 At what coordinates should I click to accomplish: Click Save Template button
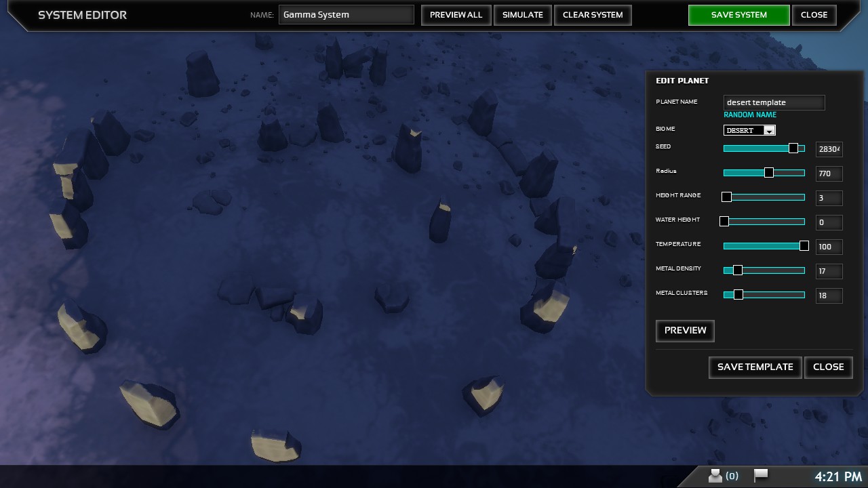click(755, 367)
